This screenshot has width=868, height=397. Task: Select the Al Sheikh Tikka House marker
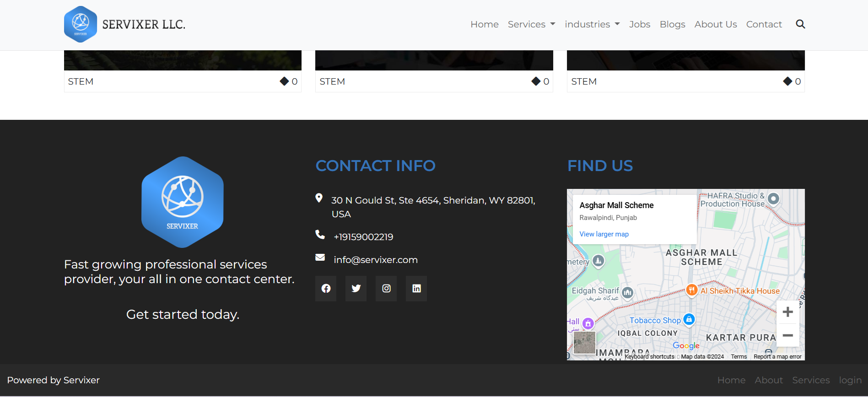(x=691, y=290)
